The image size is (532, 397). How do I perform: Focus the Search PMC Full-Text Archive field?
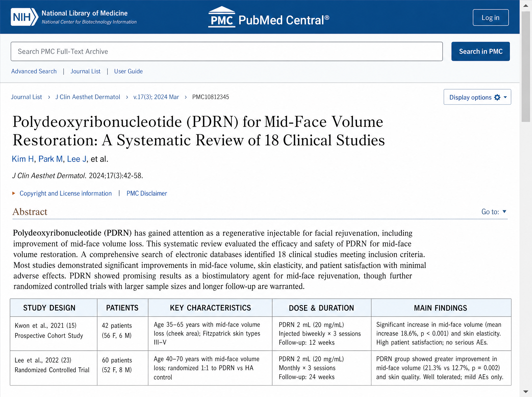[x=226, y=51]
